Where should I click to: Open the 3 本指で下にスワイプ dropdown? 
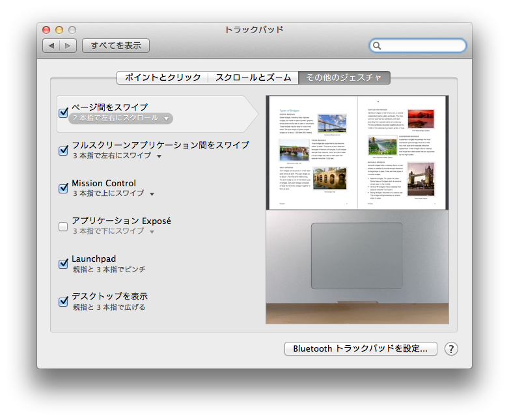point(113,231)
